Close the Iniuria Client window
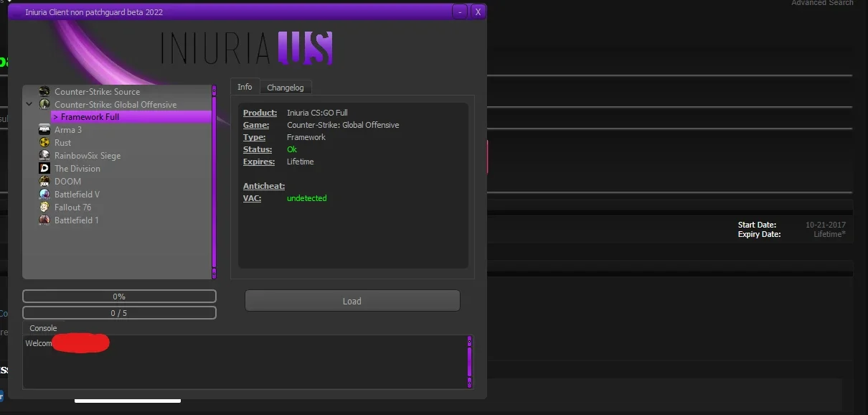Viewport: 868px width, 415px height. [x=478, y=11]
